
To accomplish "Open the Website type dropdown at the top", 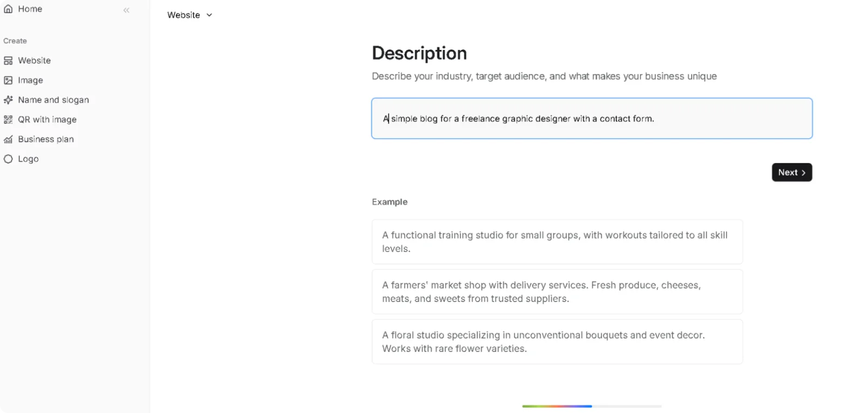I will click(189, 15).
